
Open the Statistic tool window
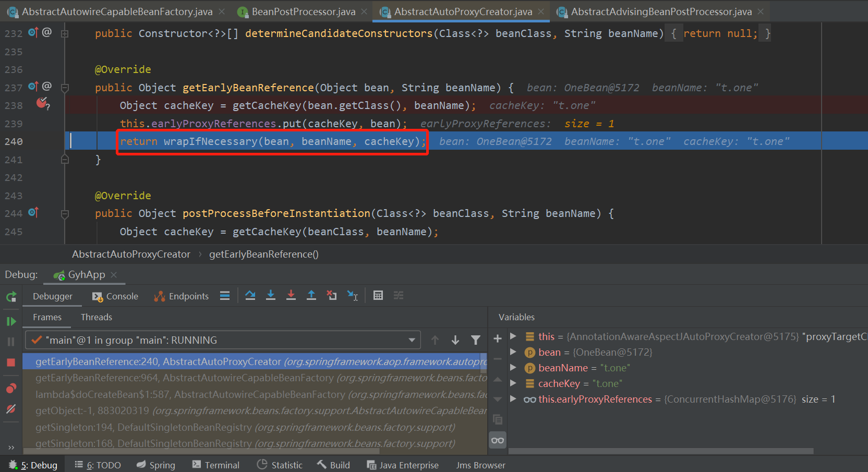[x=280, y=465]
